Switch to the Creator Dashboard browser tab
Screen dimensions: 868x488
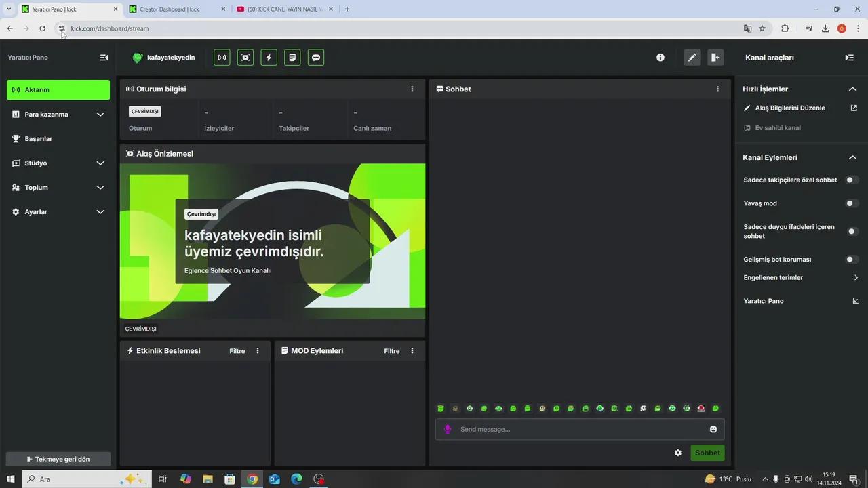pyautogui.click(x=169, y=9)
